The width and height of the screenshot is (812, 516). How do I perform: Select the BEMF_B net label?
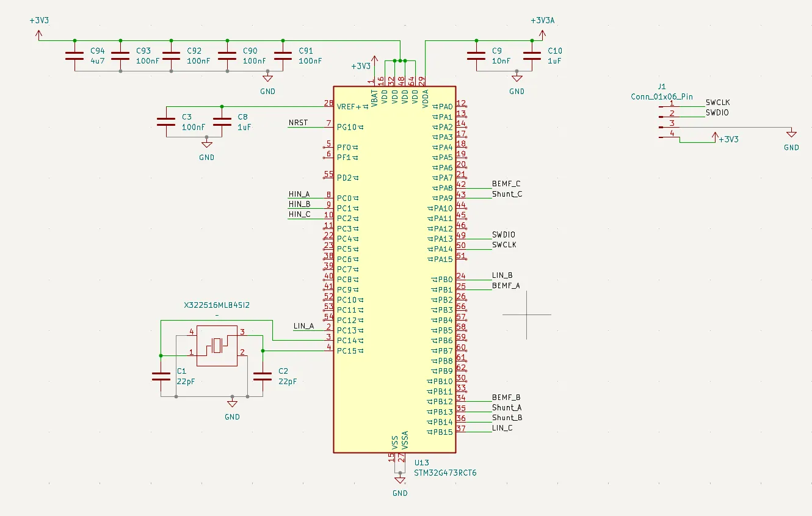[506, 398]
